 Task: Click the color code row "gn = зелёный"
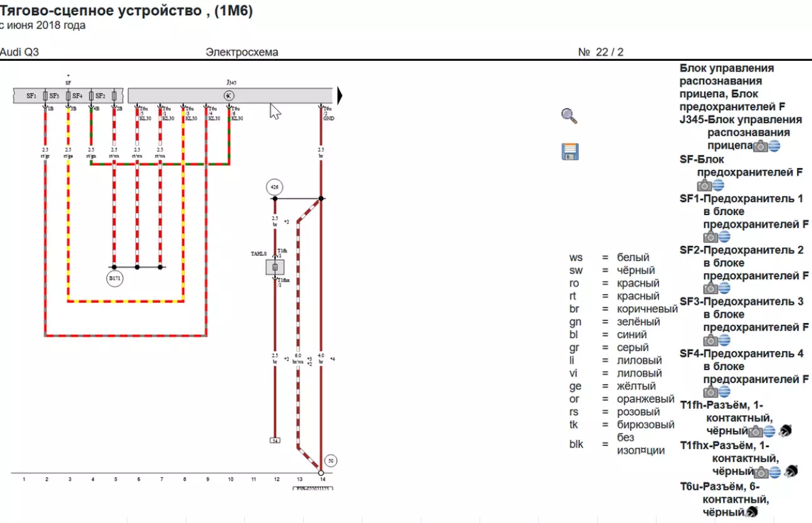tap(614, 322)
